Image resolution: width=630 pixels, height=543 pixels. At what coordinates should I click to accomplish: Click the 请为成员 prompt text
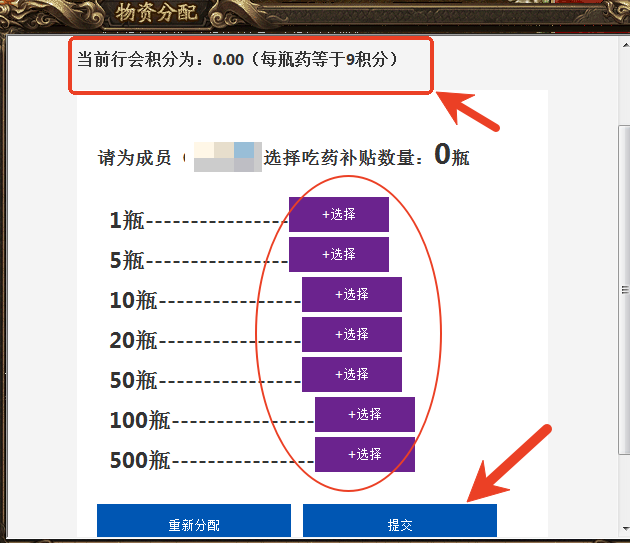point(134,158)
